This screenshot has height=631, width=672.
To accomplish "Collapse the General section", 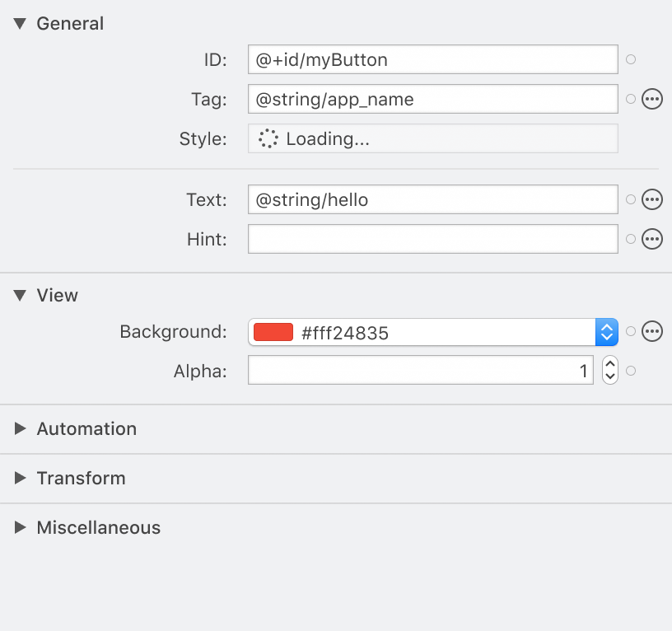I will [20, 24].
